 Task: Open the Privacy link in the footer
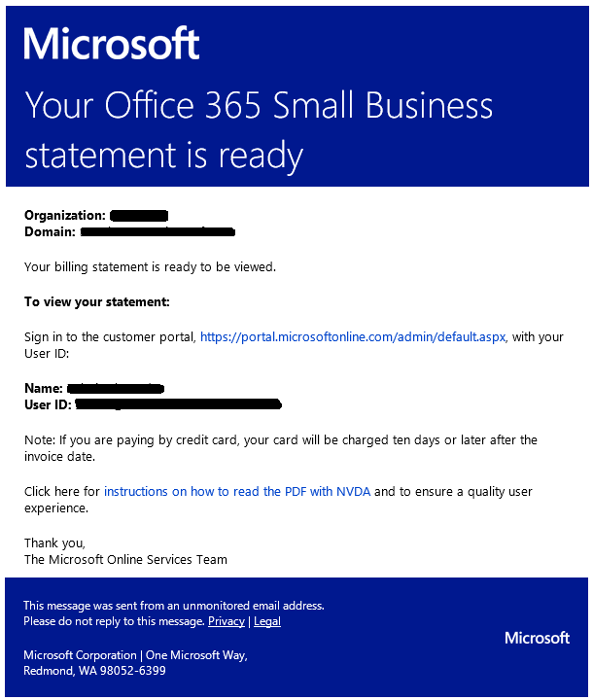(227, 621)
